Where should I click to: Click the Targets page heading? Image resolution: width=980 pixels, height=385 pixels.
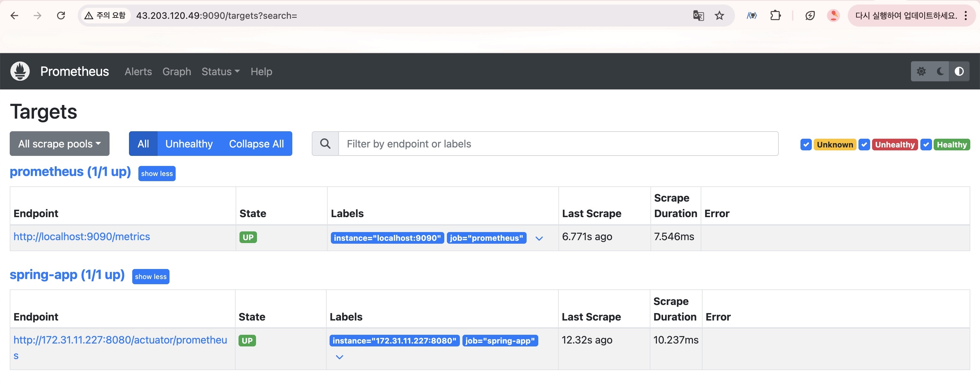(x=43, y=112)
